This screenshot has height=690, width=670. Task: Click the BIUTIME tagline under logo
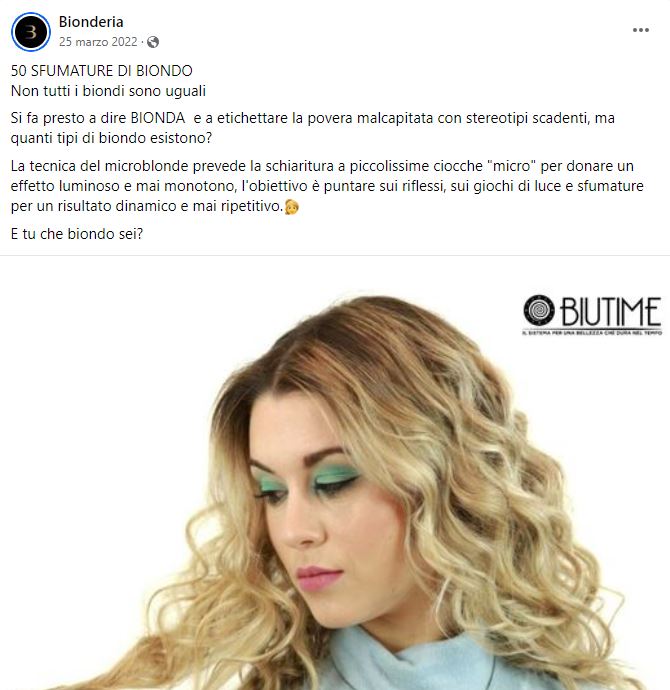(592, 333)
